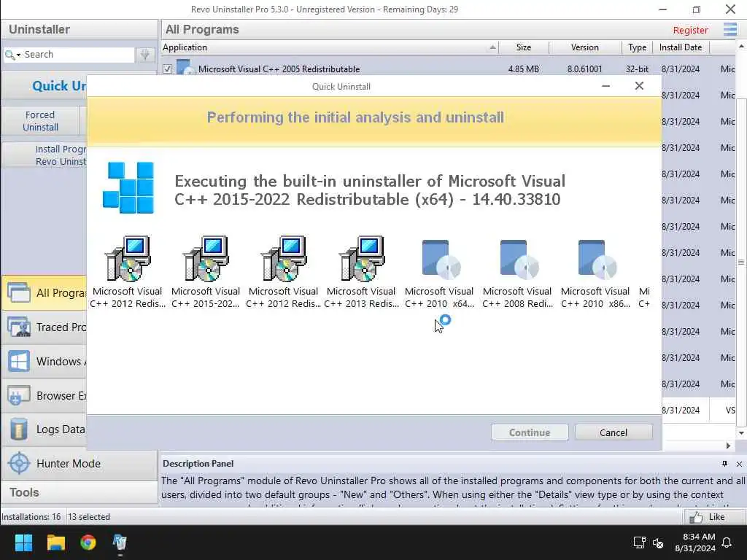
Task: Open the search options dropdown arrow
Action: 18,55
